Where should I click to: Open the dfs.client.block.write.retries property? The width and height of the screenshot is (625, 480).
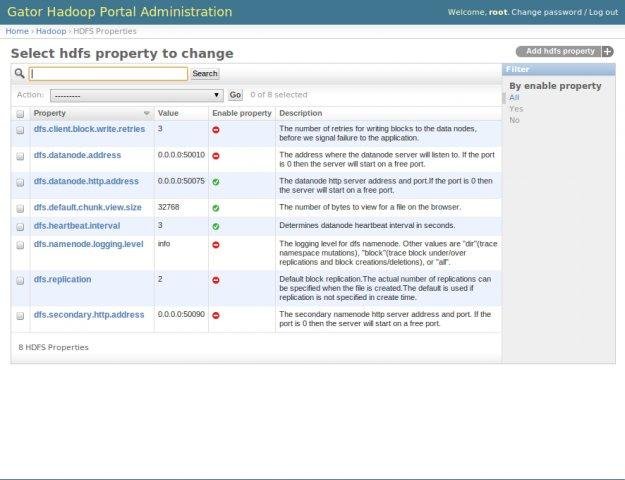pyautogui.click(x=89, y=129)
